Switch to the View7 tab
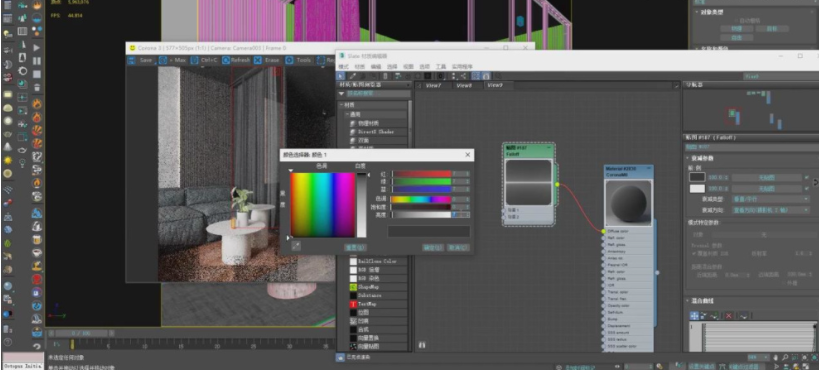The height and width of the screenshot is (370, 819). tap(433, 85)
